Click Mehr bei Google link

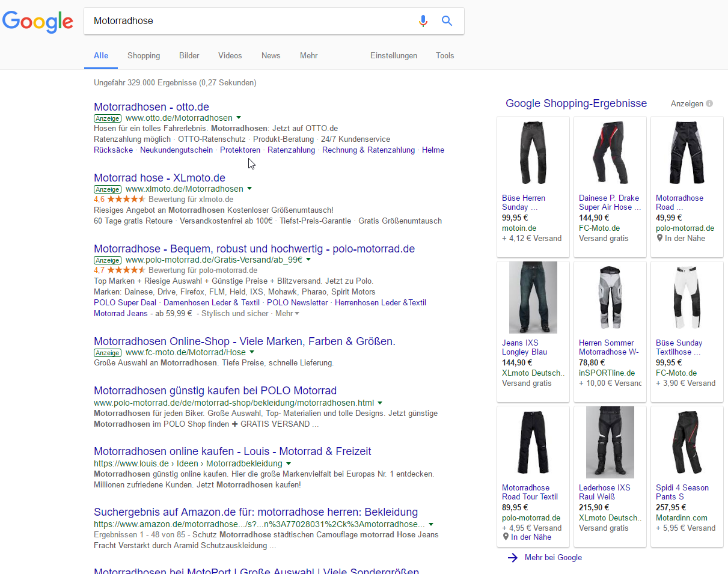(x=553, y=558)
